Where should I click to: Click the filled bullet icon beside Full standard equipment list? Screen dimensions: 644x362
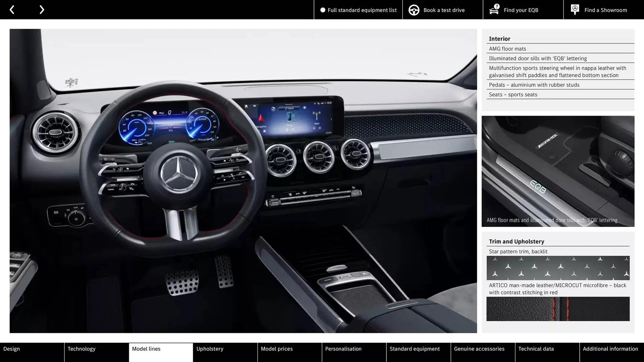322,10
